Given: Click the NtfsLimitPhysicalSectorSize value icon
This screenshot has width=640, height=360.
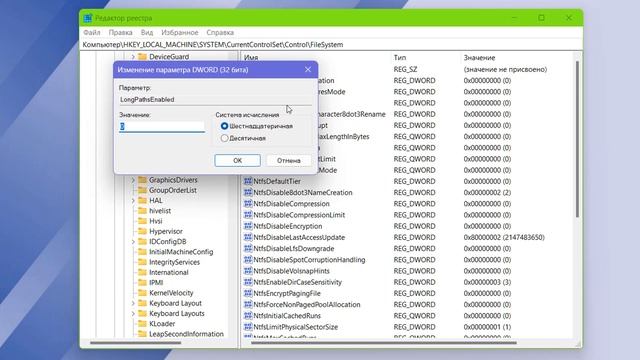Looking at the screenshot, I should click(248, 327).
